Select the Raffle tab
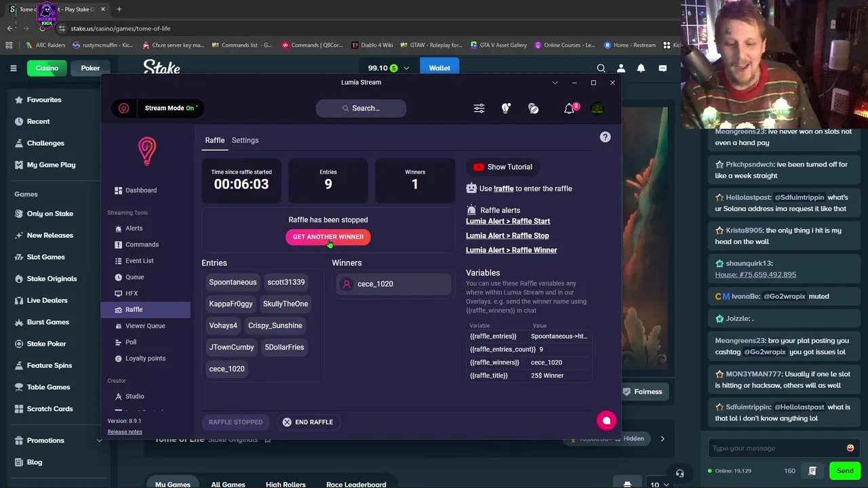This screenshot has width=868, height=488. click(214, 140)
